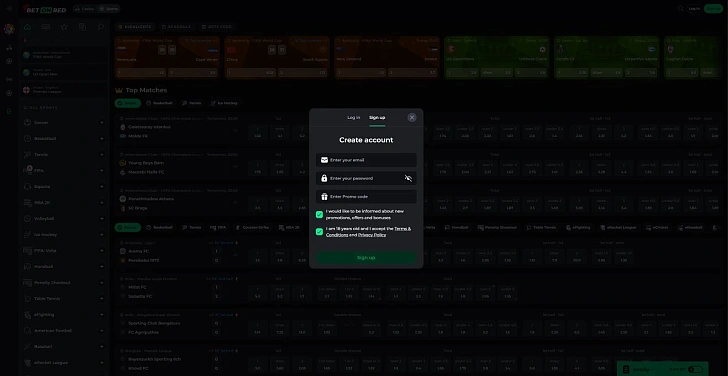
Task: Select the Counter-Strike live filter chip
Action: pos(252,227)
